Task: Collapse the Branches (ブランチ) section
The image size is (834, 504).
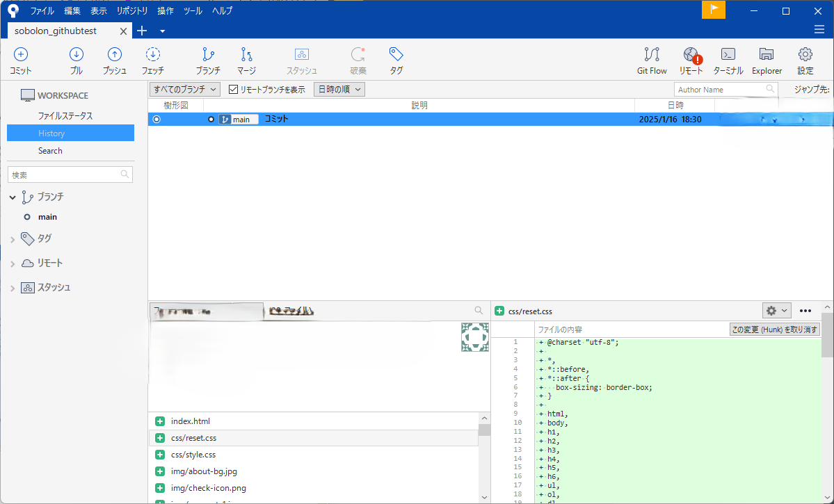Action: [x=13, y=197]
